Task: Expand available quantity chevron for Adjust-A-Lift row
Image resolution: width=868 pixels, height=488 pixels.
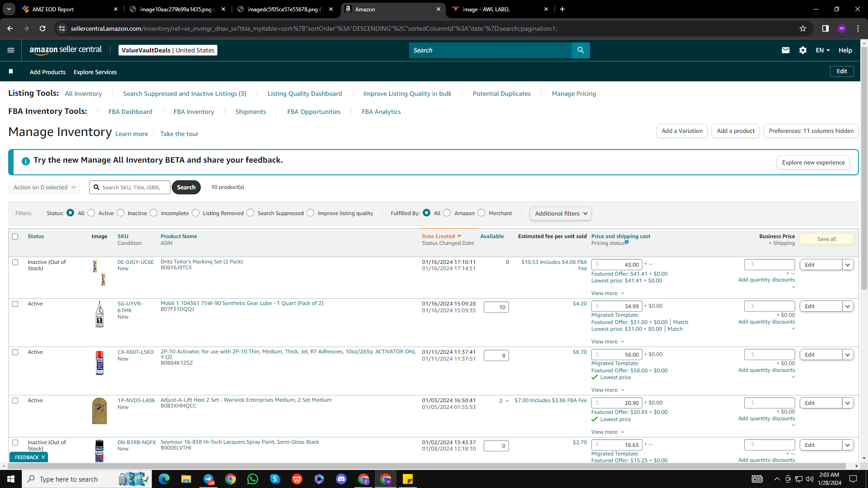Action: click(507, 401)
